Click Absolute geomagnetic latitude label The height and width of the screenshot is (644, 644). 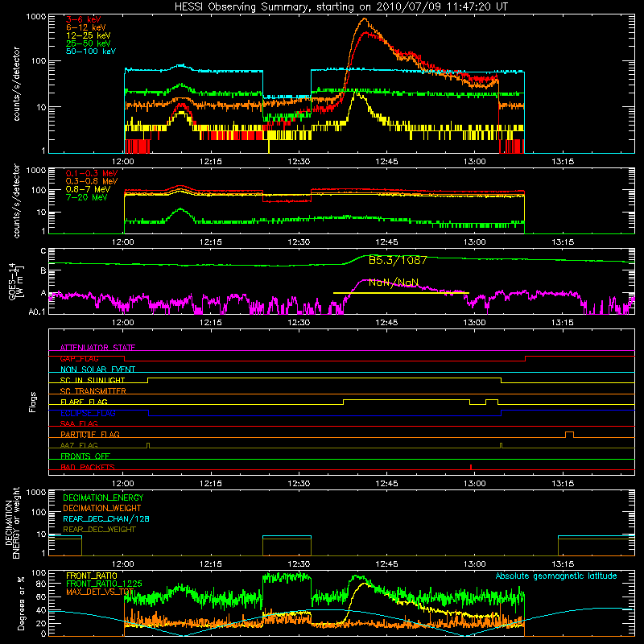[x=556, y=576]
